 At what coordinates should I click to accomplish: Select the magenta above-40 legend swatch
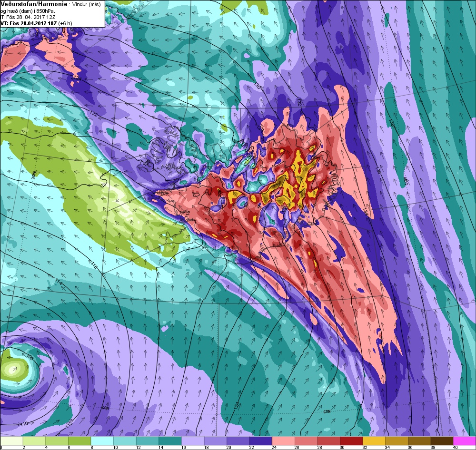465,440
